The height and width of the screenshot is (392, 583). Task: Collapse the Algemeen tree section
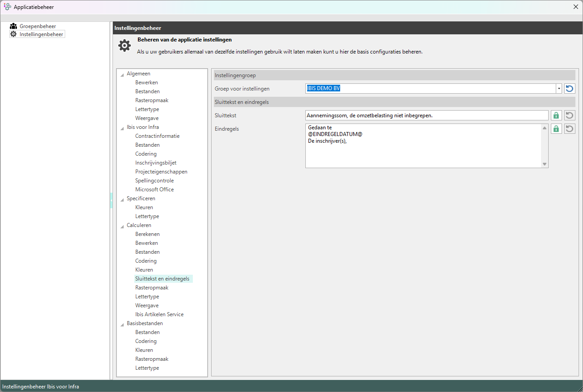122,74
